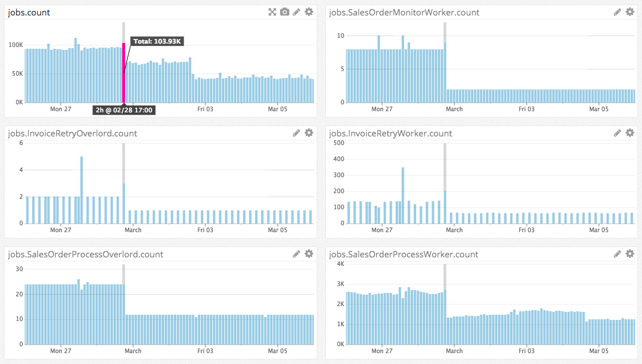Click the jobs.count graph title
642x364 pixels.
pos(29,13)
